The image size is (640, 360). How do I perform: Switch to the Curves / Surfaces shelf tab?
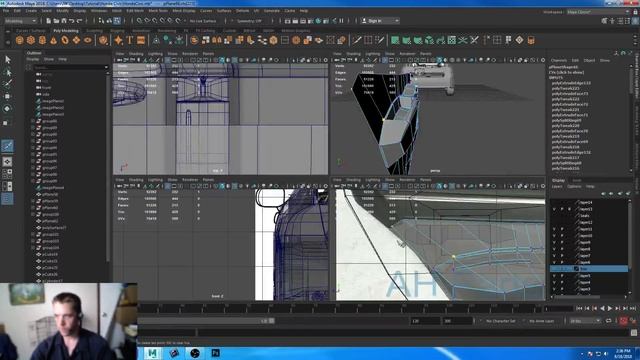[x=31, y=31]
